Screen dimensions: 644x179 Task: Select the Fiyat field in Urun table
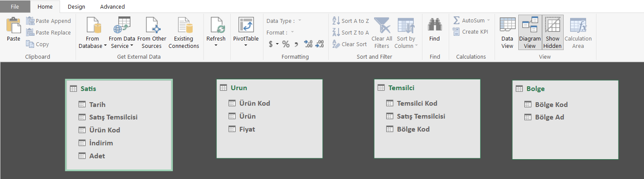click(247, 129)
